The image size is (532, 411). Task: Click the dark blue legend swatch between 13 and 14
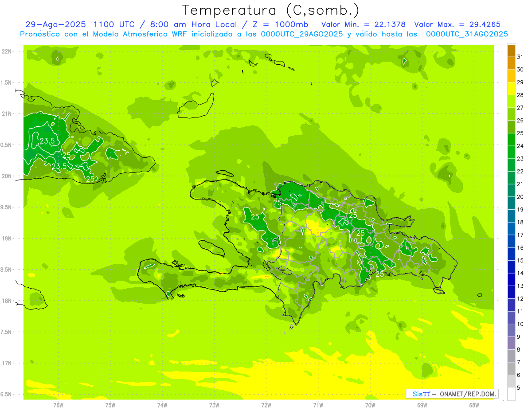pos(511,279)
